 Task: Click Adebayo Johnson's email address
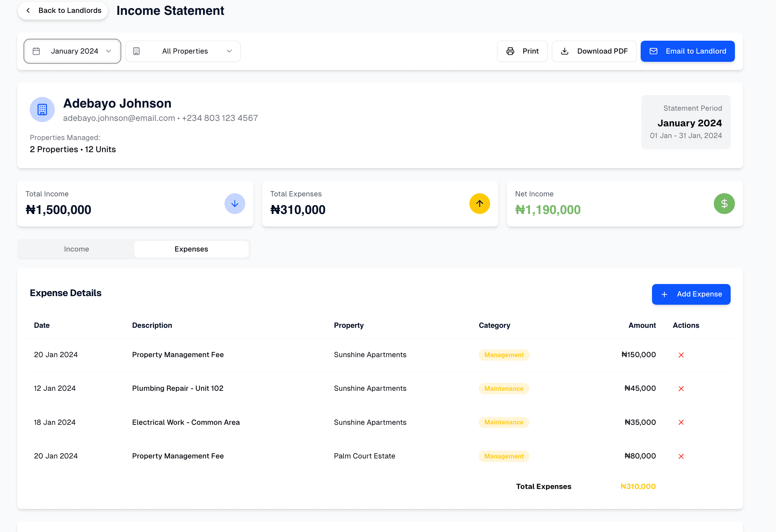[119, 118]
